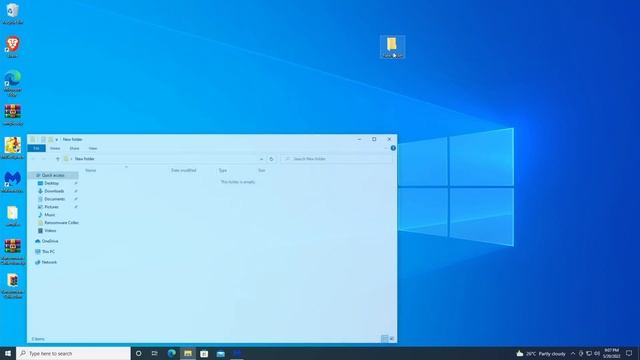Screen dimensions: 640x360
Task: Click the volume icon in system tray
Action: click(597, 353)
